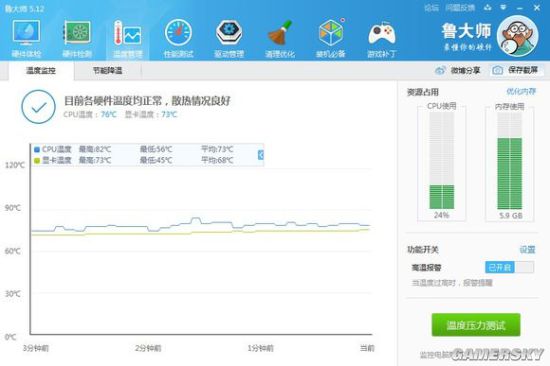Click the 鲁大师 avatar mascot picture

click(517, 36)
